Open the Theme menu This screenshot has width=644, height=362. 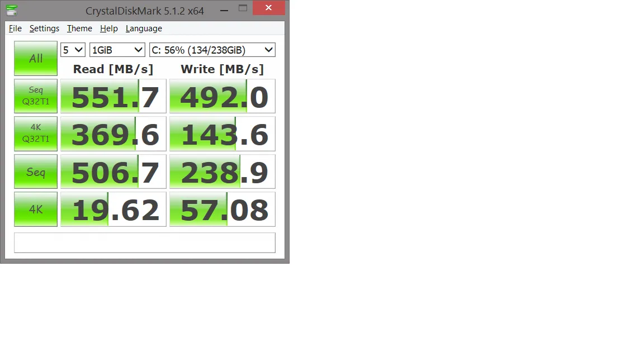80,28
